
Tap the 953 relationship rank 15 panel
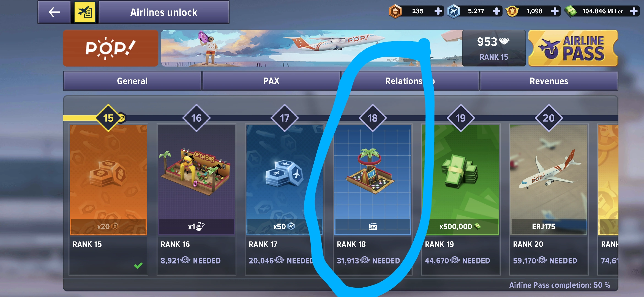pos(494,48)
